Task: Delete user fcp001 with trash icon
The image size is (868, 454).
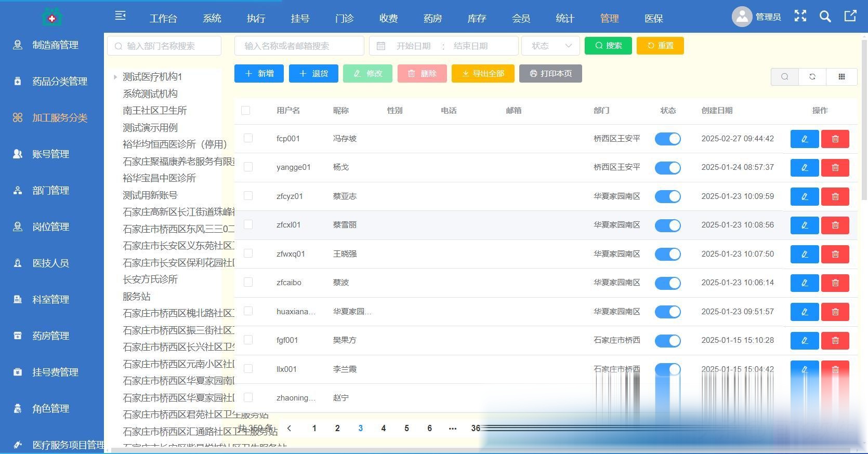Action: pos(835,139)
